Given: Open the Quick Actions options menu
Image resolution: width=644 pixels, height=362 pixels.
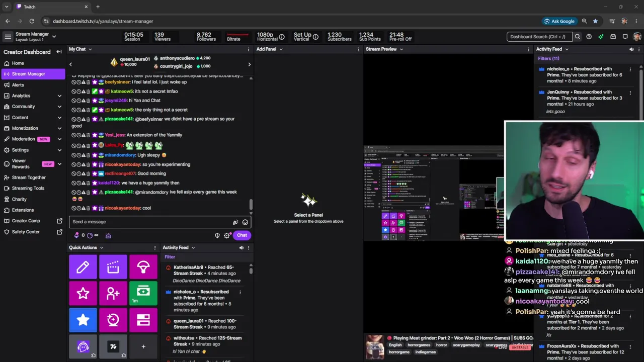Looking at the screenshot, I should point(154,247).
